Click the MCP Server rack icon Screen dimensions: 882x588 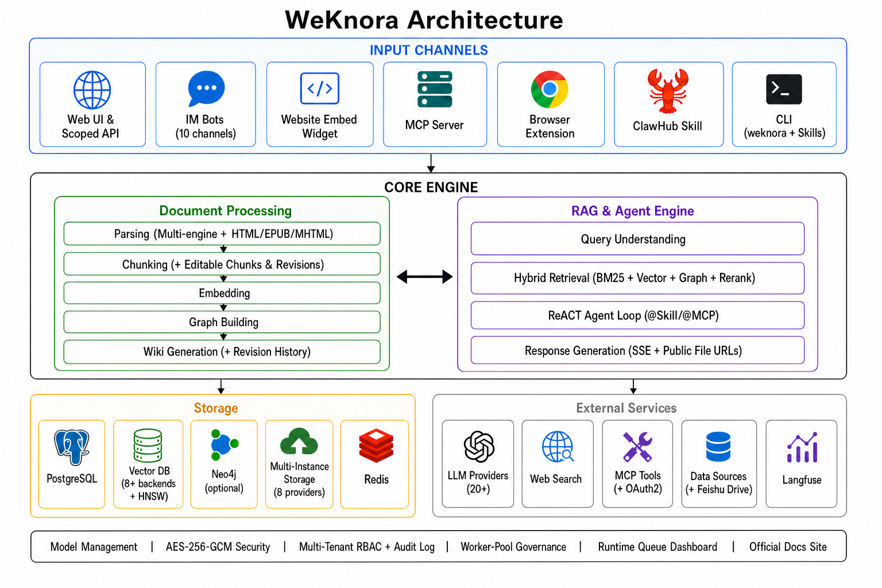tap(435, 90)
